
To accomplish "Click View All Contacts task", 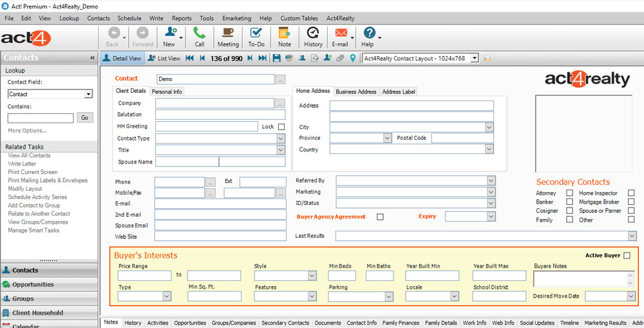I will point(29,155).
